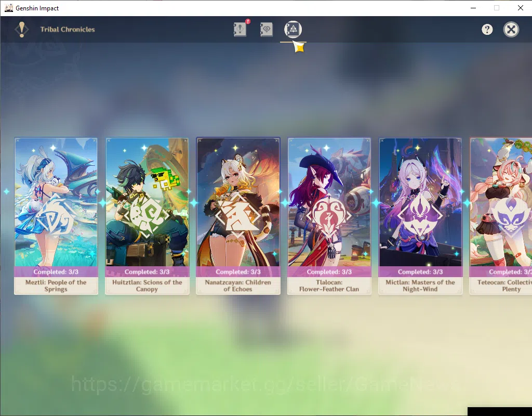
Task: Click 'Tlalocan: Flower-Feather Clan' label
Action: [x=329, y=285]
